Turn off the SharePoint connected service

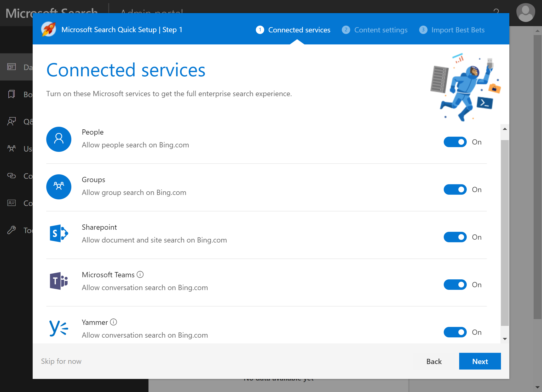tap(455, 237)
